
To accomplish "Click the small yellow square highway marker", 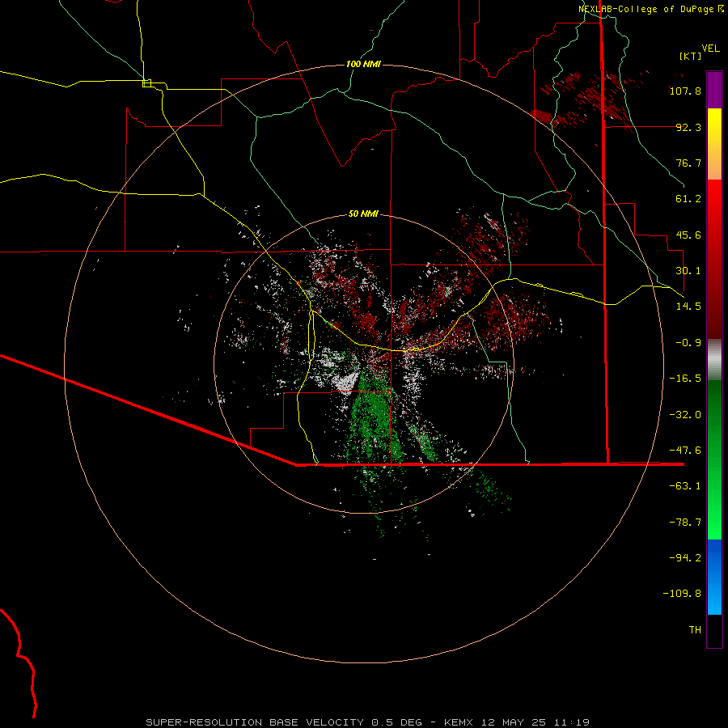I will [146, 83].
